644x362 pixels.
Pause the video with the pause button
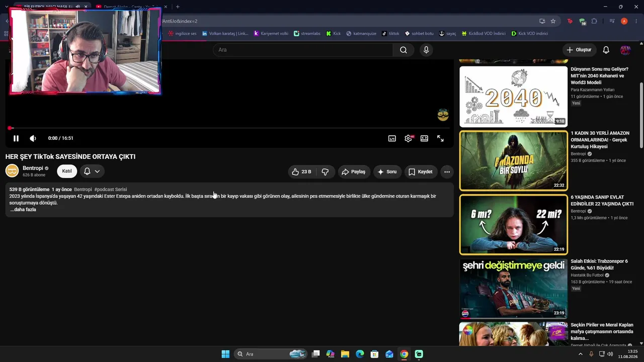pos(16,138)
